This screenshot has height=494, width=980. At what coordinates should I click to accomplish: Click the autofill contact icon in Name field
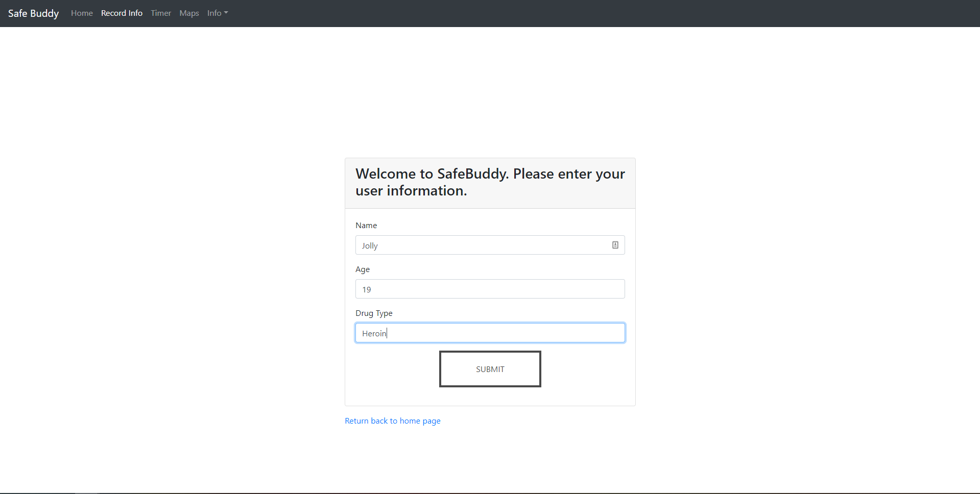click(615, 245)
